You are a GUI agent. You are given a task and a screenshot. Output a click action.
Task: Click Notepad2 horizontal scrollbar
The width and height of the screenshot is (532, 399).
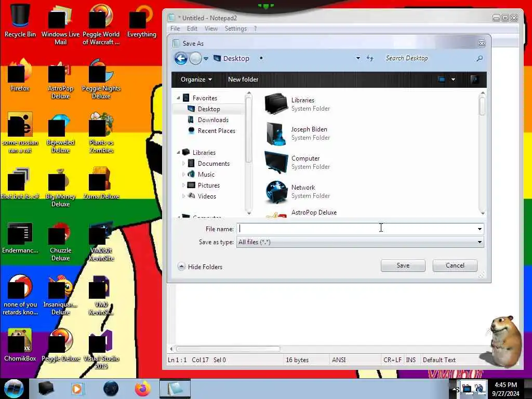[228, 349]
